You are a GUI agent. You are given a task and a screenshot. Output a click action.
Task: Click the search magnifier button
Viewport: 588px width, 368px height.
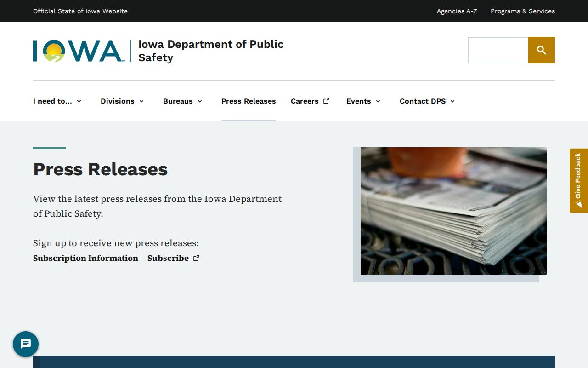[x=542, y=50]
